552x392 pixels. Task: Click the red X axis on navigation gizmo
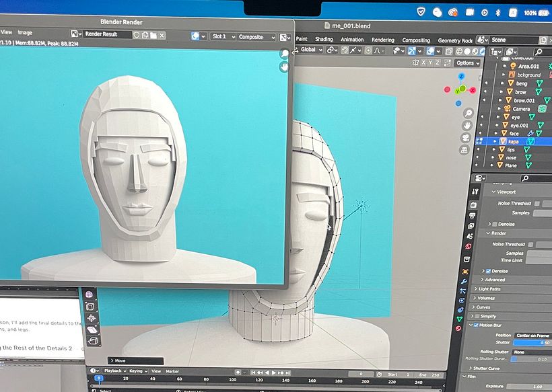pyautogui.click(x=473, y=90)
